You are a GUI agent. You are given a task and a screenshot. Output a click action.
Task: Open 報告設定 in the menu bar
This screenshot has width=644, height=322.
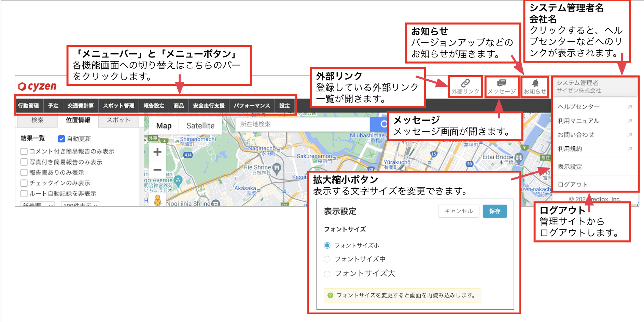coord(154,106)
